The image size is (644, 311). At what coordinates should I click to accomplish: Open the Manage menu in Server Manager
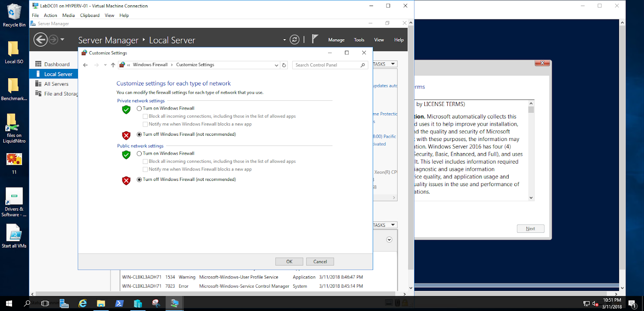336,40
